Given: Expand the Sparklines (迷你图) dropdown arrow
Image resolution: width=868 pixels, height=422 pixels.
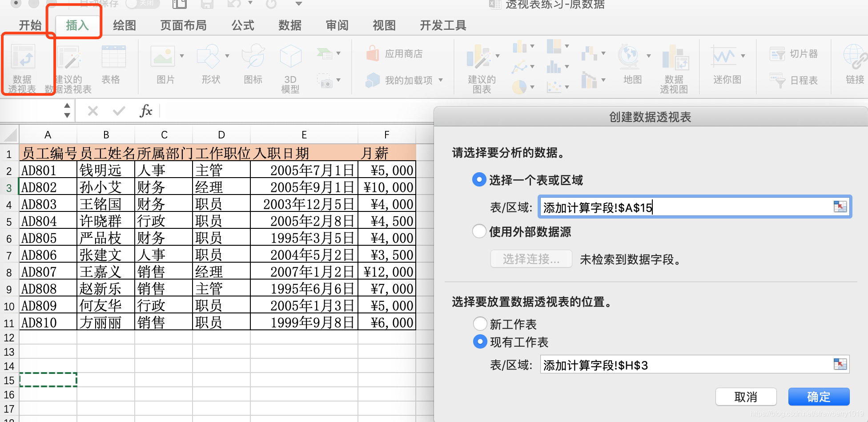Looking at the screenshot, I should pos(743,56).
